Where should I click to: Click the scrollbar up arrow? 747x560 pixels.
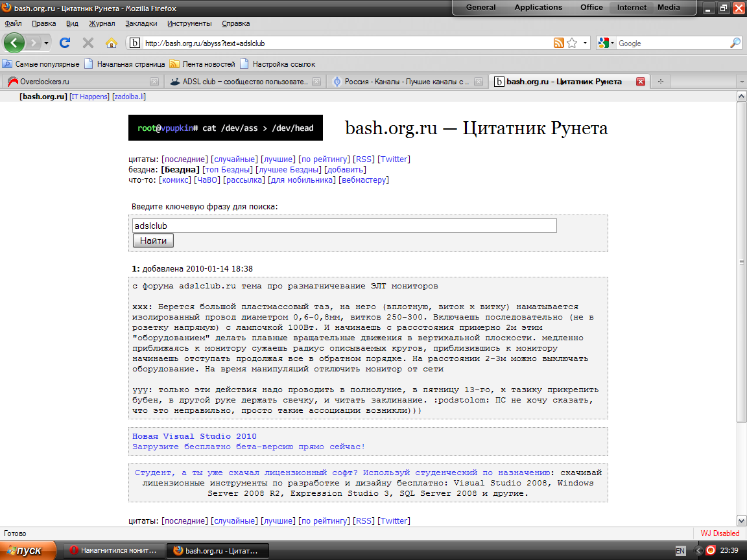coord(741,97)
